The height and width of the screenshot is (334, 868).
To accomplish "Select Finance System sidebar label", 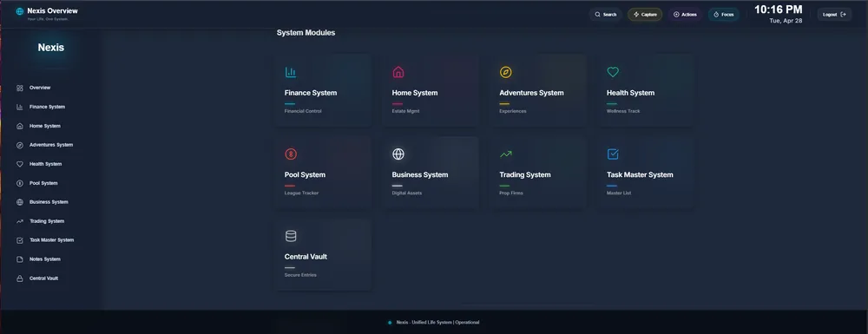I will point(47,107).
